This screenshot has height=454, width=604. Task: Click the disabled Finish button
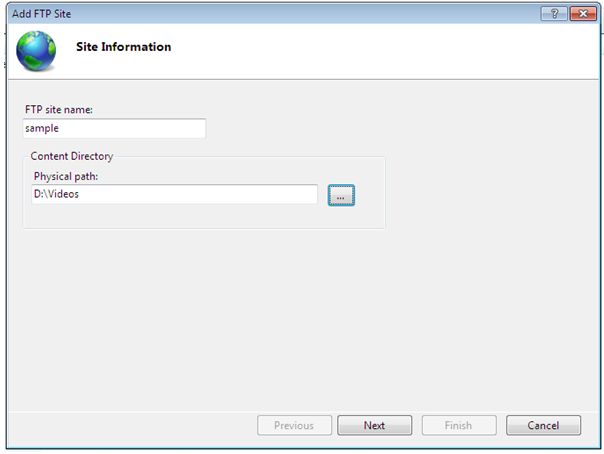point(459,425)
